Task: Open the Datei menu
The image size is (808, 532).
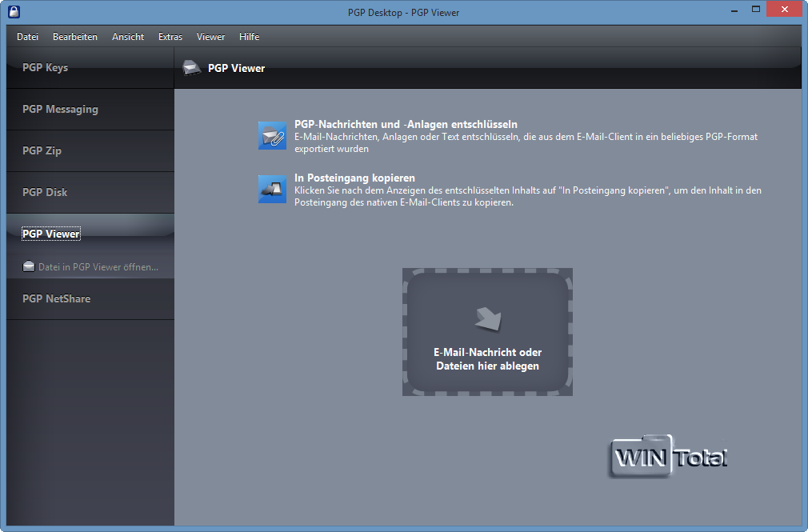Action: tap(27, 37)
